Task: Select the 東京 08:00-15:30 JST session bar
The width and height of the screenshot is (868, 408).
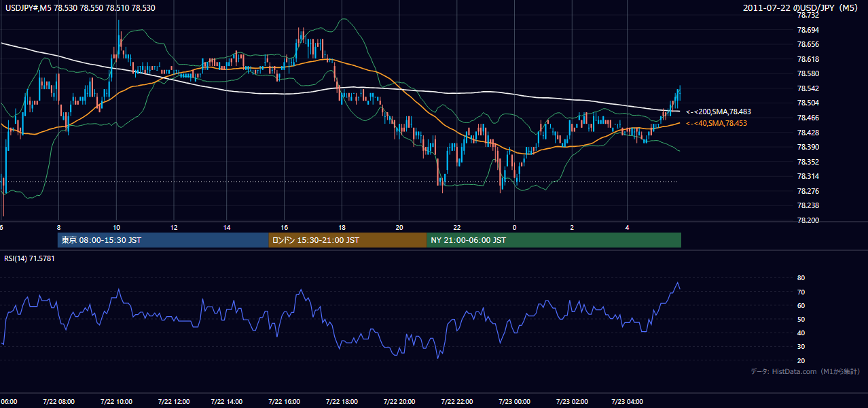Action: coord(163,240)
